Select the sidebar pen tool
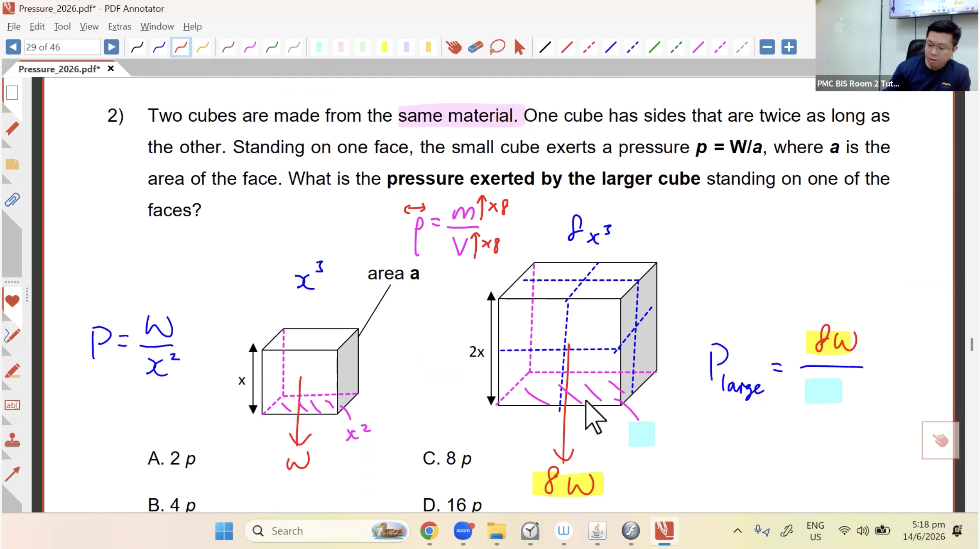Viewport: 980px width, 549px height. point(12,336)
